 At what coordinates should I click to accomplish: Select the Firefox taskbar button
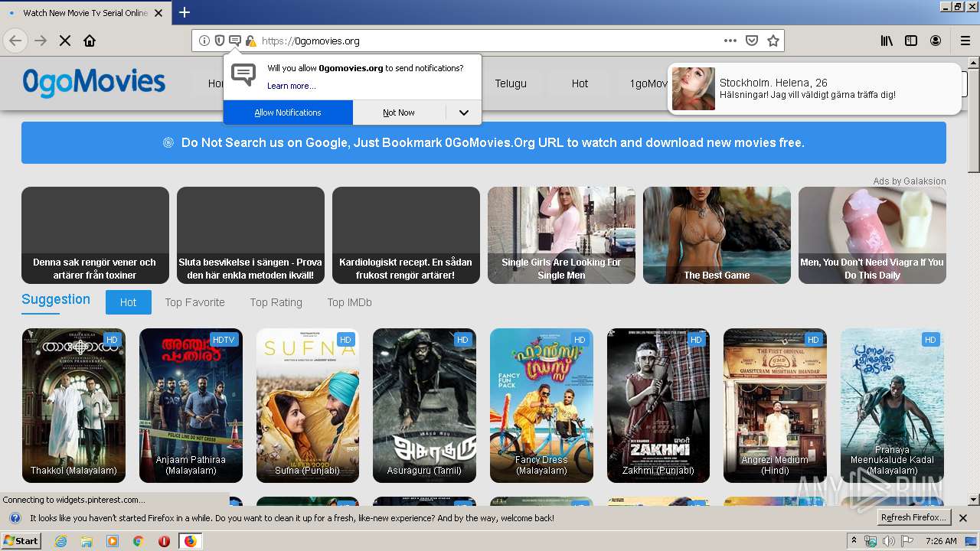pos(190,541)
